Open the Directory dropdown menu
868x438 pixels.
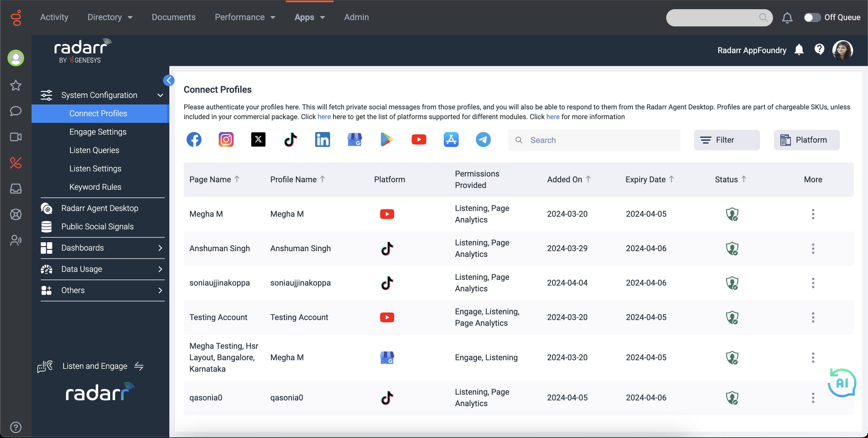tap(110, 17)
